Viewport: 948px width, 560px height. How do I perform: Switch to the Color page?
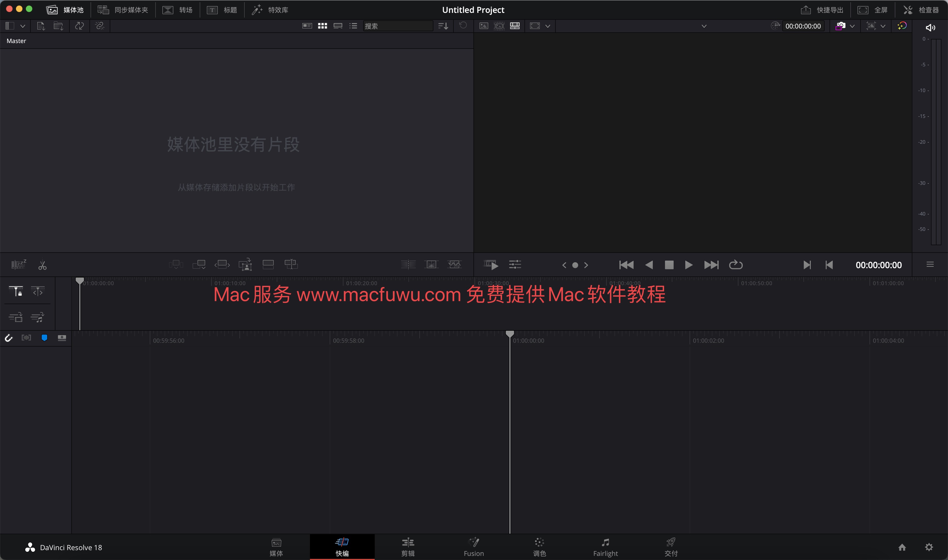(539, 547)
